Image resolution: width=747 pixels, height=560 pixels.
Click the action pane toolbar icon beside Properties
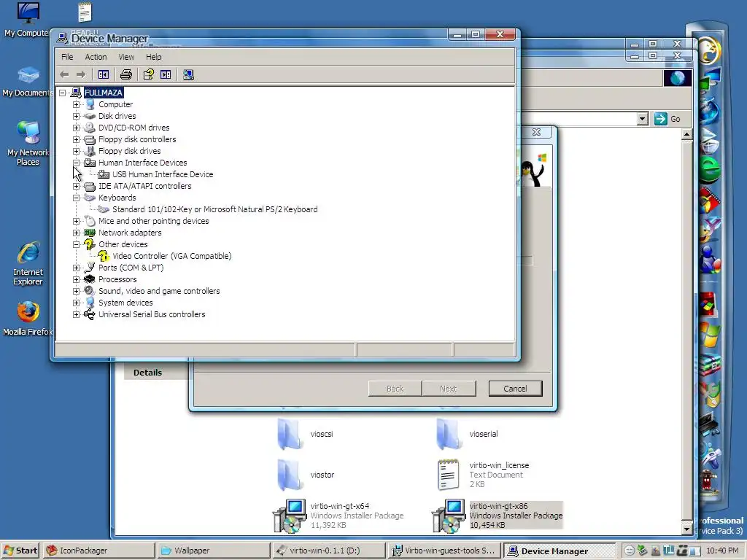(x=166, y=75)
